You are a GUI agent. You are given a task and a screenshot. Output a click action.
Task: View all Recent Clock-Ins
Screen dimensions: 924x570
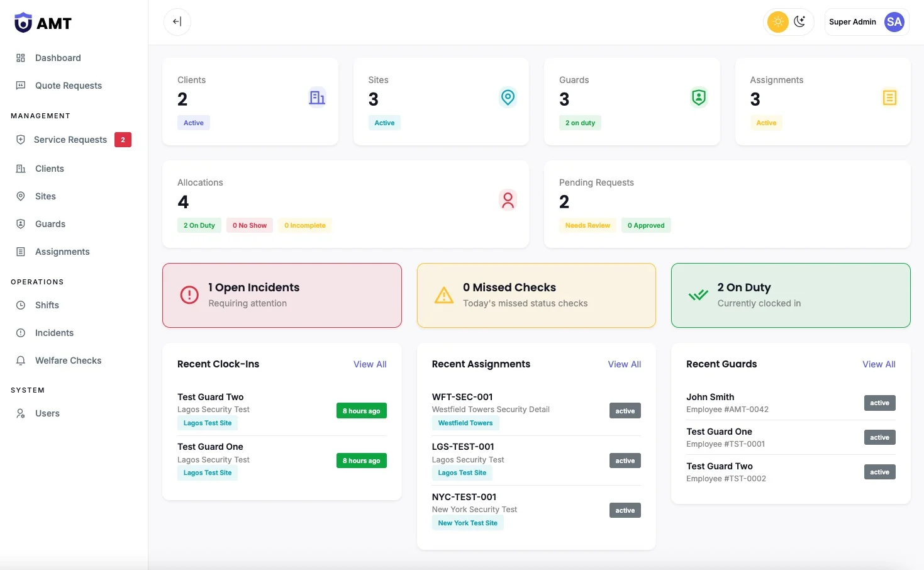coord(370,364)
